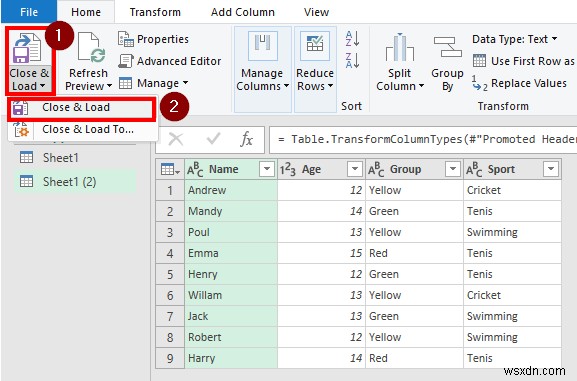
Task: Sort descending Z to A
Action: coord(352,60)
